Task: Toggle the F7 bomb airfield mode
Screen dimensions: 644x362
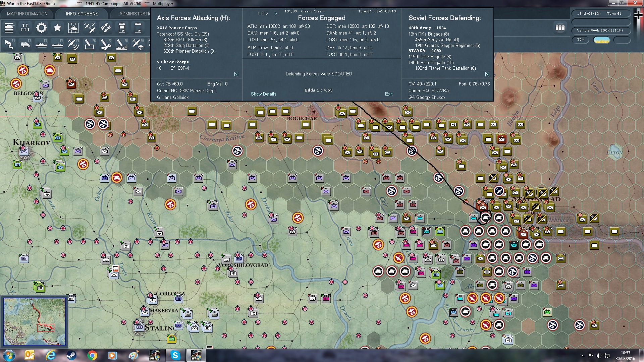Action: (106, 44)
